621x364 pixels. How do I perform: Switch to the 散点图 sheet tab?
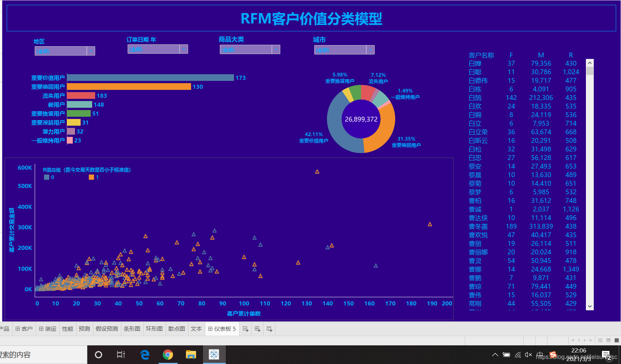pos(176,329)
